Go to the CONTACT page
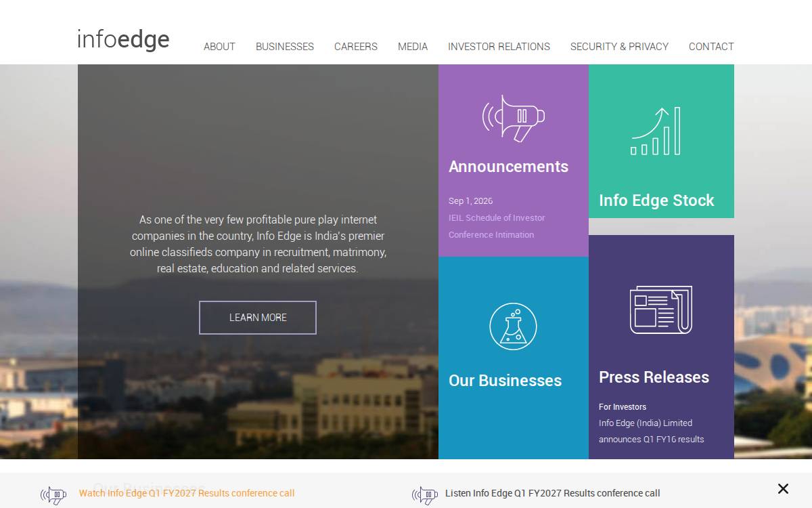 coord(711,47)
